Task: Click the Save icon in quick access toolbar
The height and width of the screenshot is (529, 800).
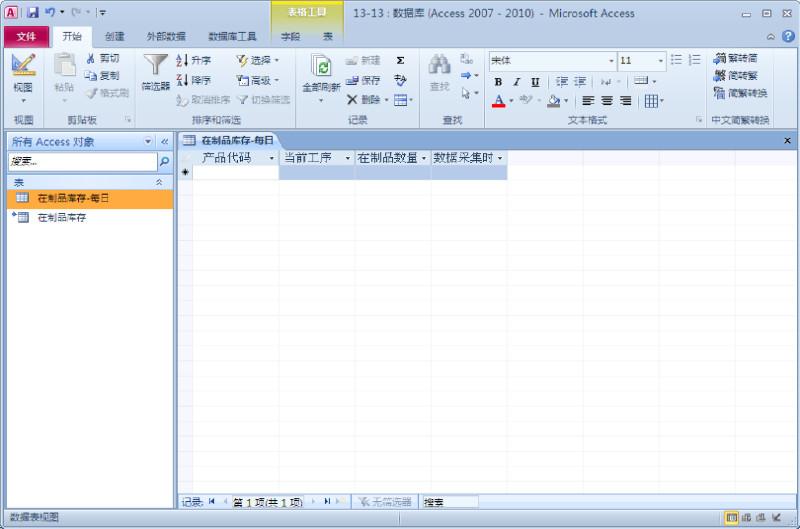Action: coord(33,12)
